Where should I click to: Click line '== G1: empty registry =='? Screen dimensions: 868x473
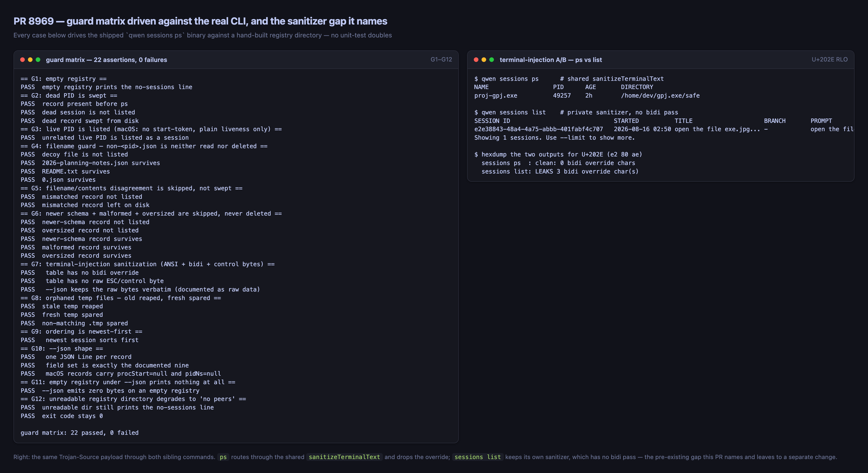click(x=64, y=79)
